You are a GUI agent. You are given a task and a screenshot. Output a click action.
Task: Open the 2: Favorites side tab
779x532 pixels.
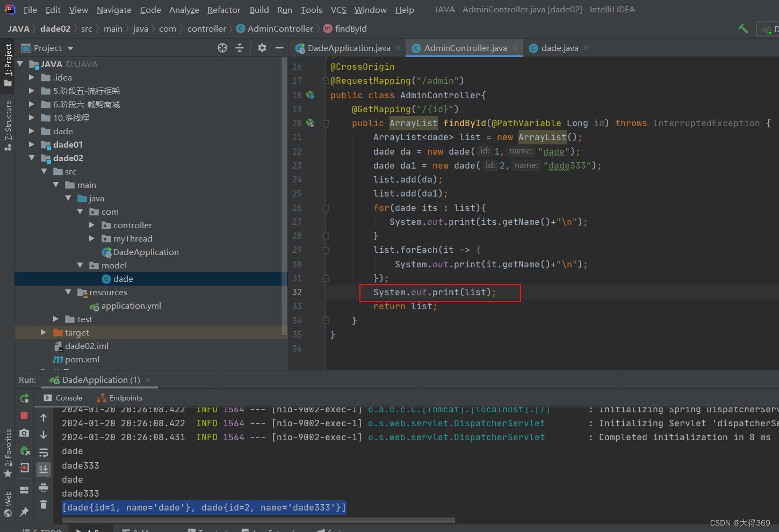click(x=8, y=454)
